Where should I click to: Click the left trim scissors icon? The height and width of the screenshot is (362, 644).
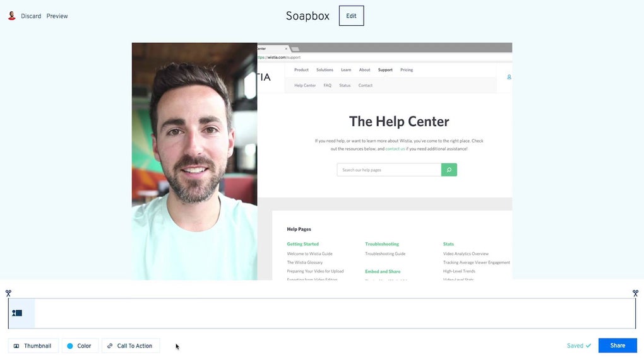(x=8, y=293)
